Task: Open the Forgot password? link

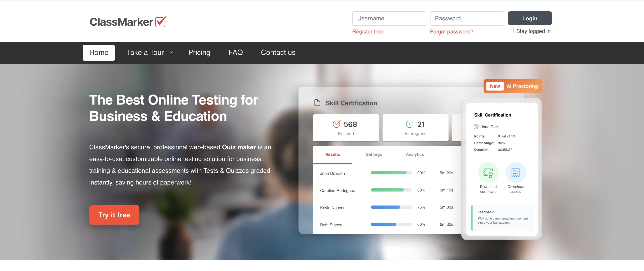Action: tap(451, 32)
